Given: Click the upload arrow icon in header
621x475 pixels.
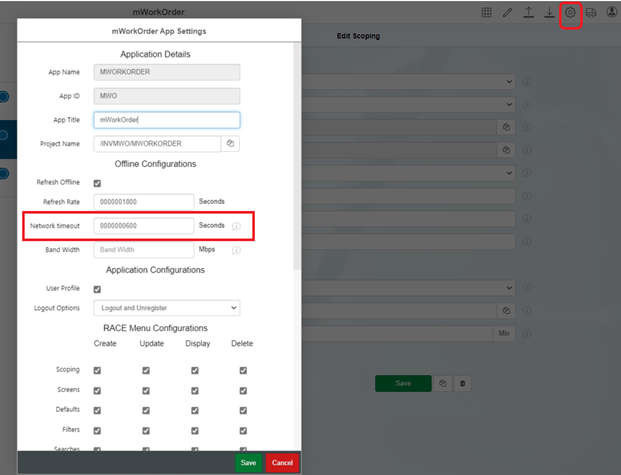Looking at the screenshot, I should coord(529,13).
